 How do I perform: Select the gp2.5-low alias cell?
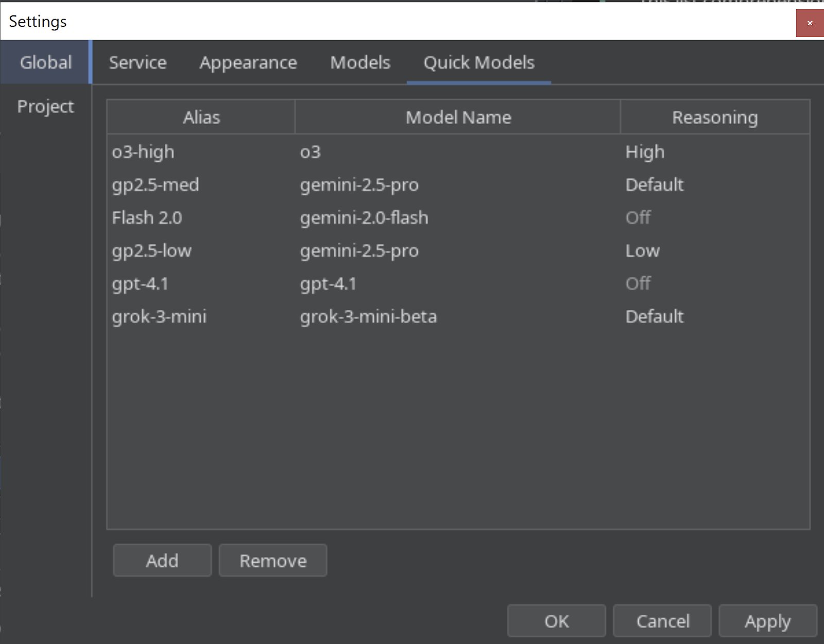click(201, 251)
